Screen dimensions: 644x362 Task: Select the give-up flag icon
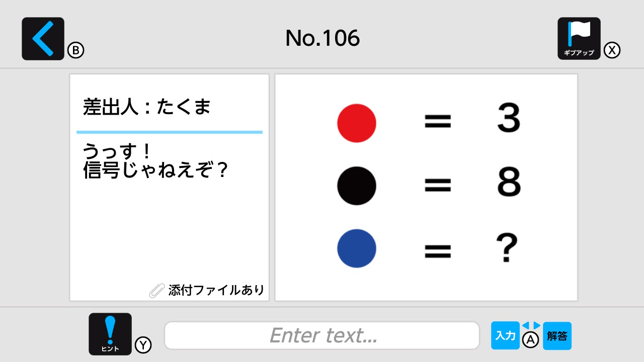(579, 38)
